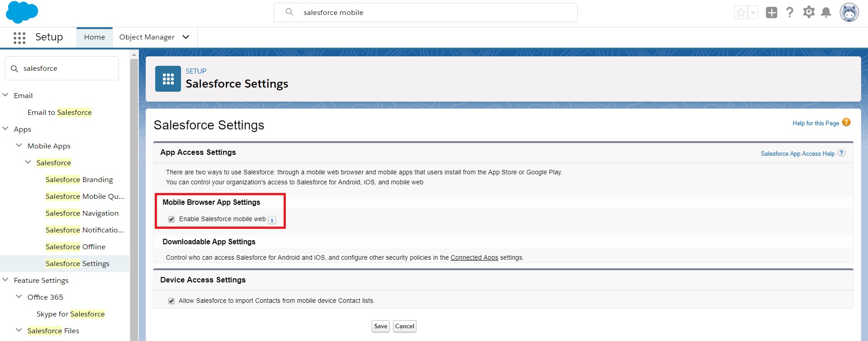Open the Object Manager dropdown chevron
Screen dimensions: 868x341
pos(186,37)
